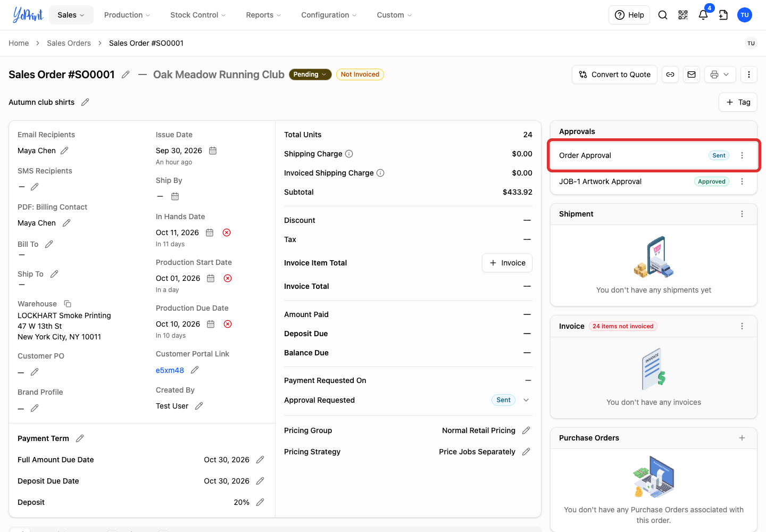Edit the Pricing Group pencil icon
The width and height of the screenshot is (766, 532).
526,430
